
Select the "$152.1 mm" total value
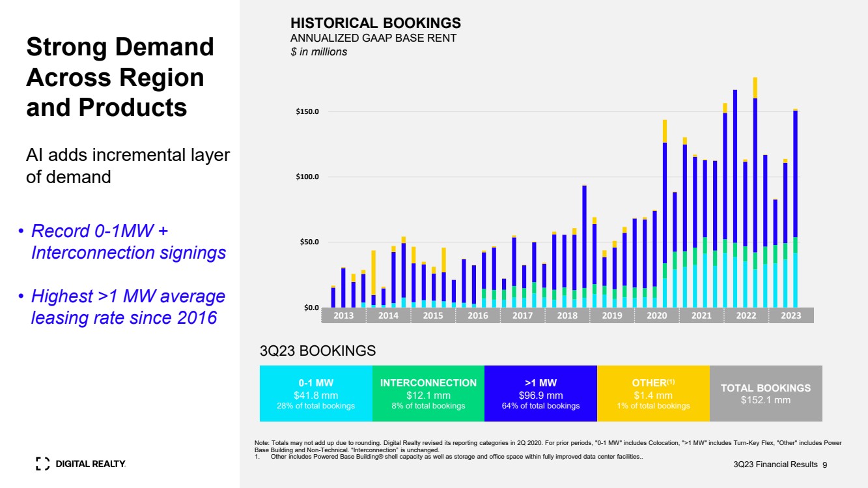point(766,399)
